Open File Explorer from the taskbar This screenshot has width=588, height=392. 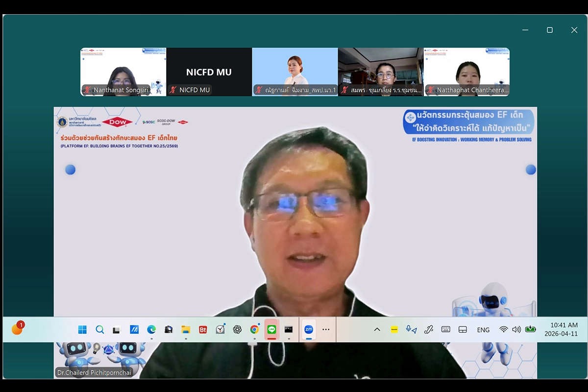coord(186,330)
